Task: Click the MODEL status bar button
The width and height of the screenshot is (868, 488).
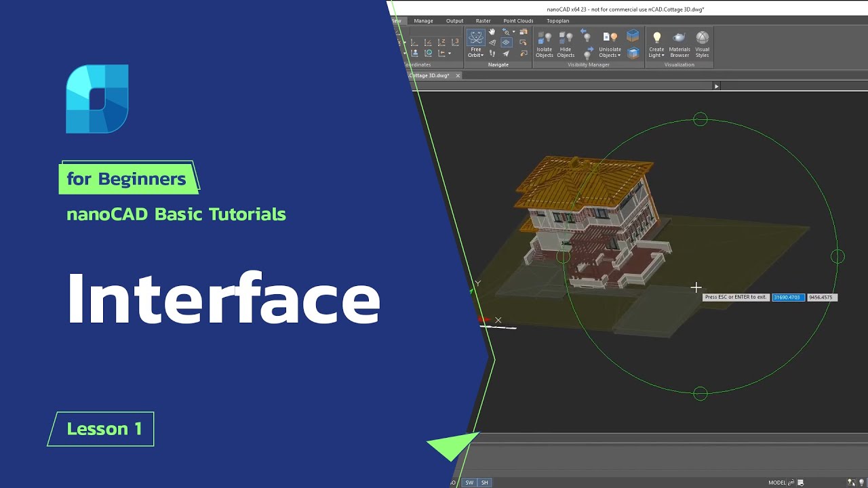Action: click(x=777, y=483)
